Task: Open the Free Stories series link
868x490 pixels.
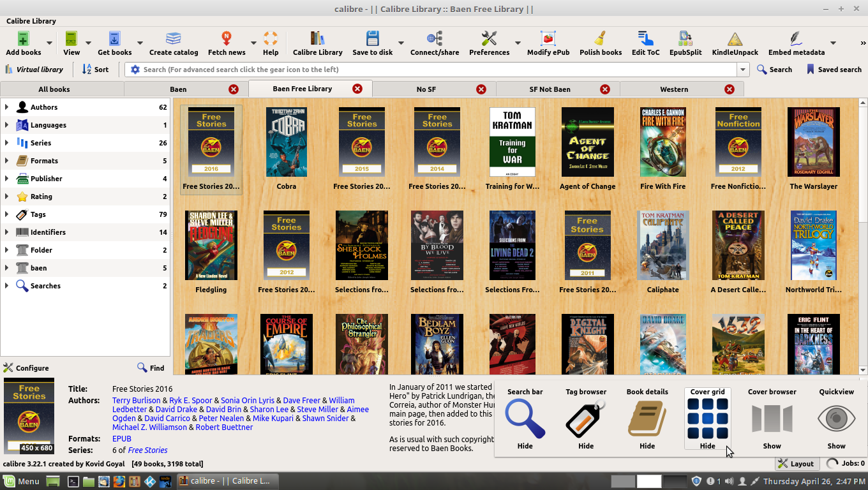Action: coord(148,450)
